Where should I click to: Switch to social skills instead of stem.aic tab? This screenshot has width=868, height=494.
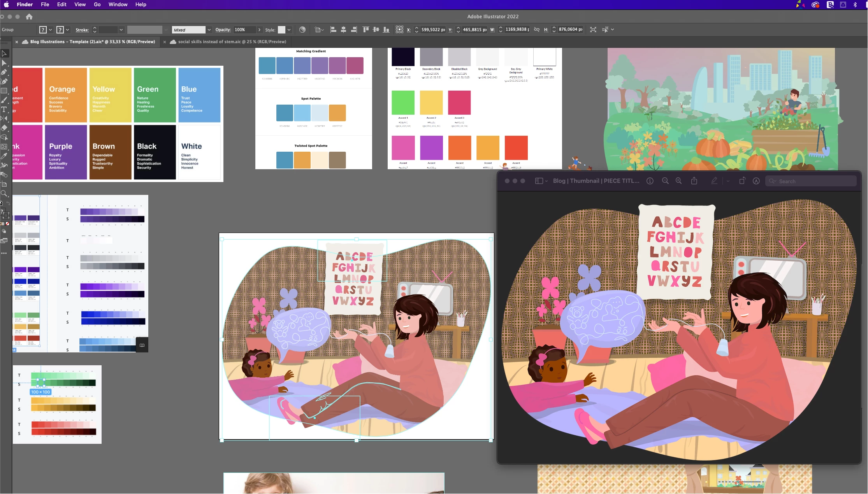[x=232, y=42]
